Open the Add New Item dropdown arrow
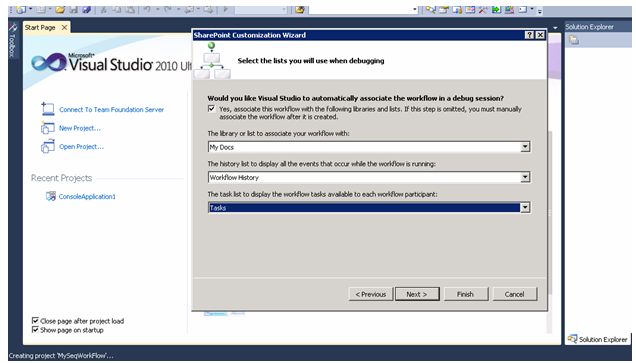636x363 pixels. point(49,9)
